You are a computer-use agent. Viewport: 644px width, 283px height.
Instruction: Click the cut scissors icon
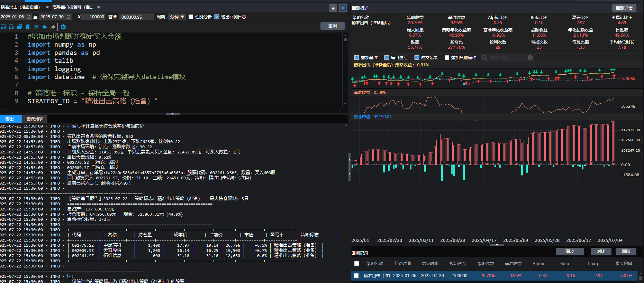click(36, 27)
